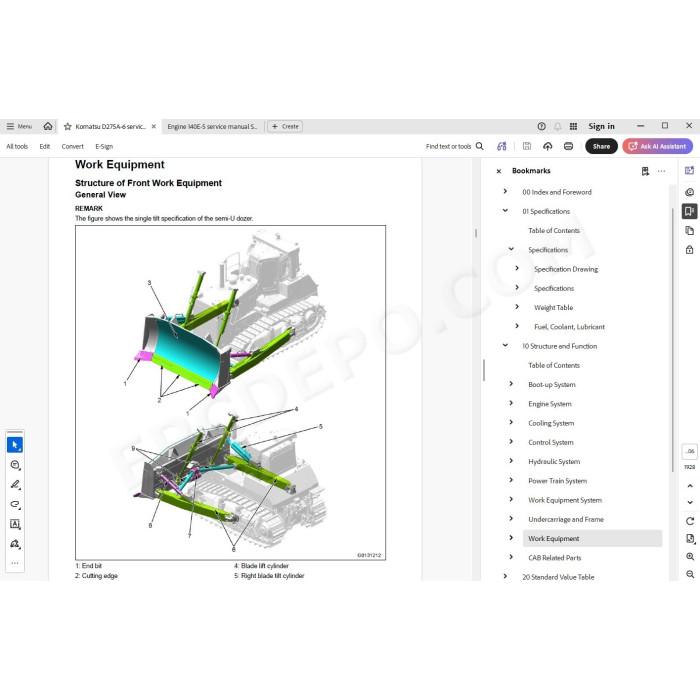Click the zoom out magnifier icon

690,574
